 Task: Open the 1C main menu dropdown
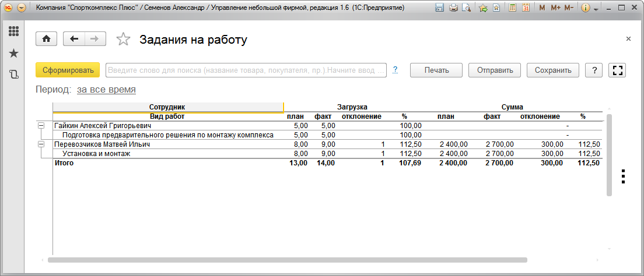[x=22, y=8]
